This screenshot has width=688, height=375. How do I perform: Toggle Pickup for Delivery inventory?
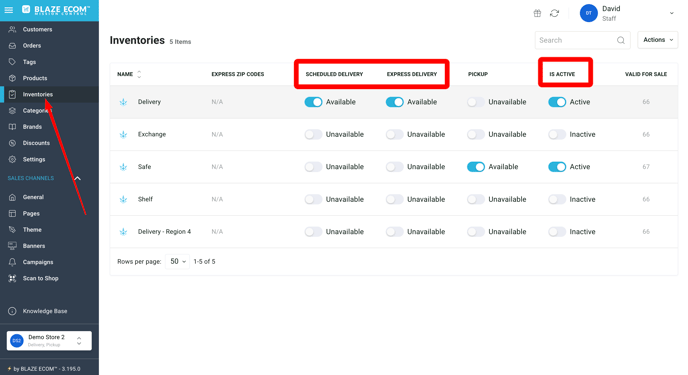(476, 102)
